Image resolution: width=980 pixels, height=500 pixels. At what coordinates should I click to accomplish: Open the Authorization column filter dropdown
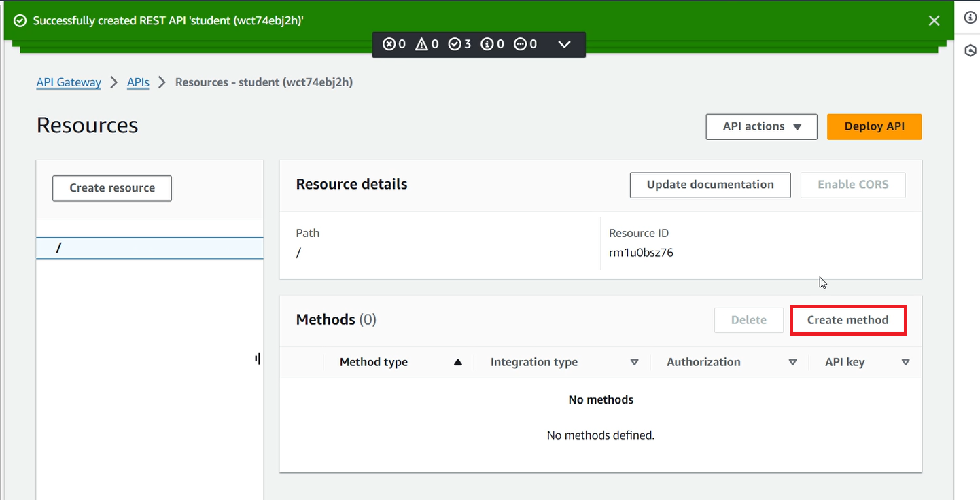tap(792, 362)
